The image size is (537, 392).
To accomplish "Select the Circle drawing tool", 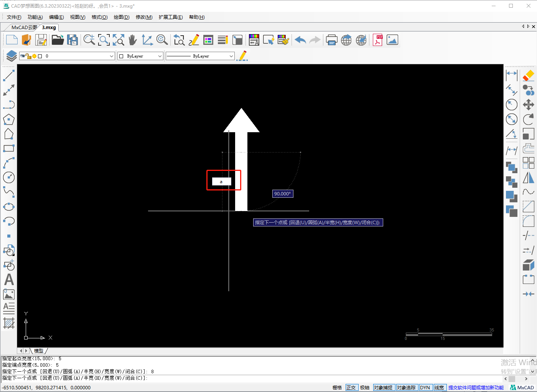I will click(9, 177).
